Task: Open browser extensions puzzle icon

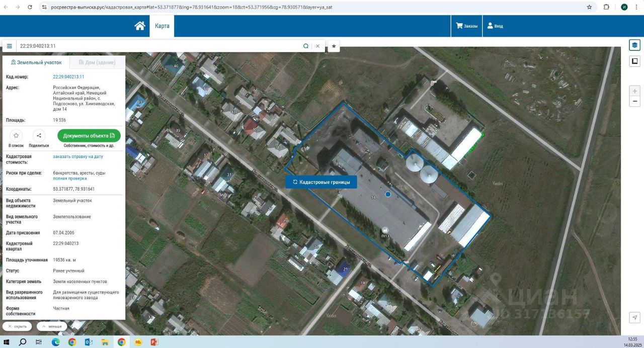Action: [606, 7]
